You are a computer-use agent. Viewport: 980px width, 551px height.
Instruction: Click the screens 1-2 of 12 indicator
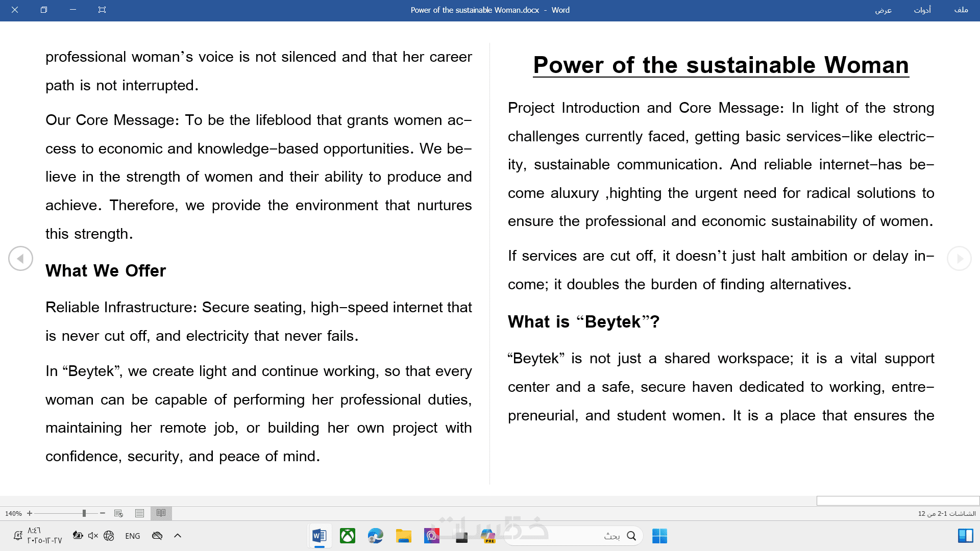(946, 513)
